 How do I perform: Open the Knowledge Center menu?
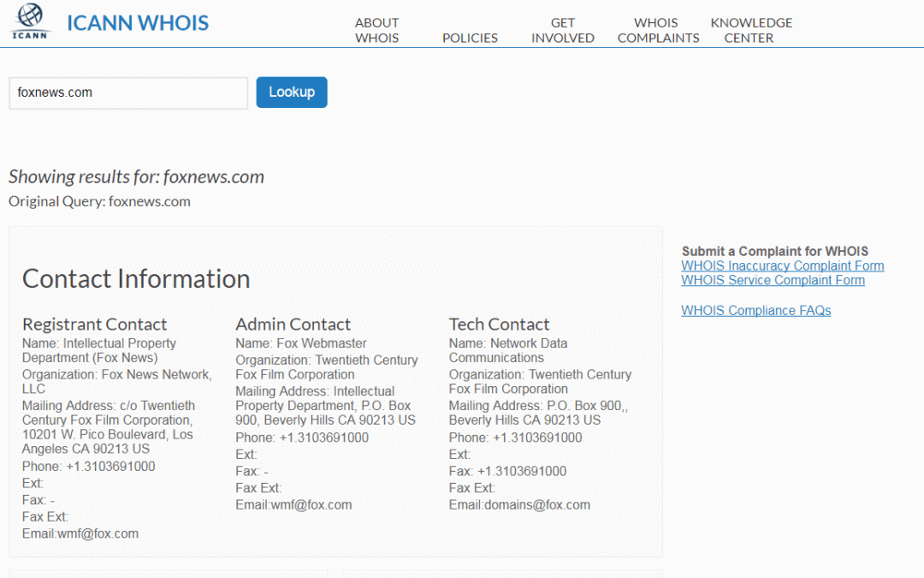751,30
